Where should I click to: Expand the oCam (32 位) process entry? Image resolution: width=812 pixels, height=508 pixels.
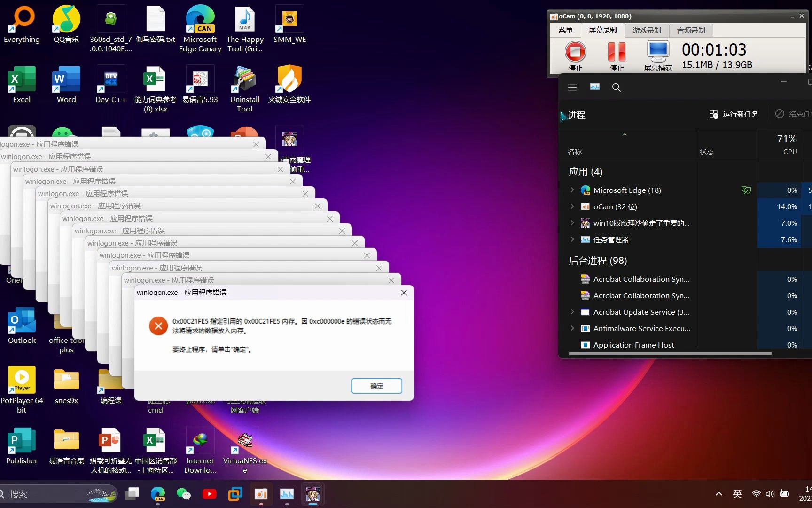572,206
